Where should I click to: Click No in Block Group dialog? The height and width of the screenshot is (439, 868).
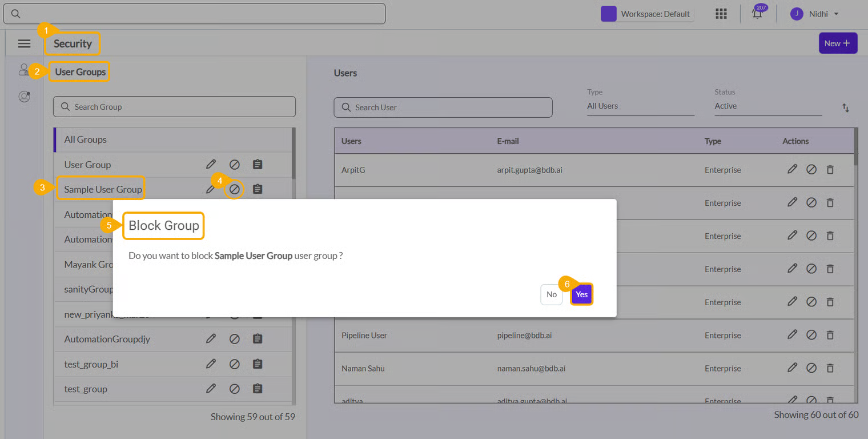pyautogui.click(x=551, y=294)
